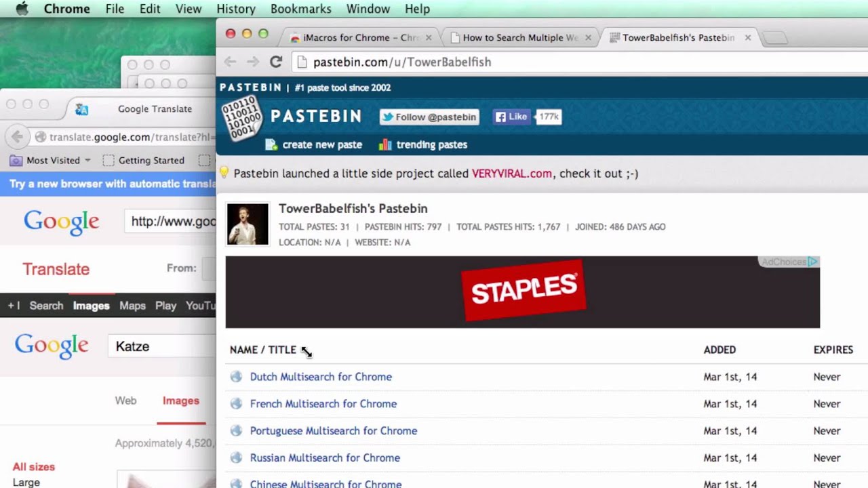This screenshot has width=868, height=488.
Task: Click the pastebin.com address bar
Action: (x=580, y=62)
